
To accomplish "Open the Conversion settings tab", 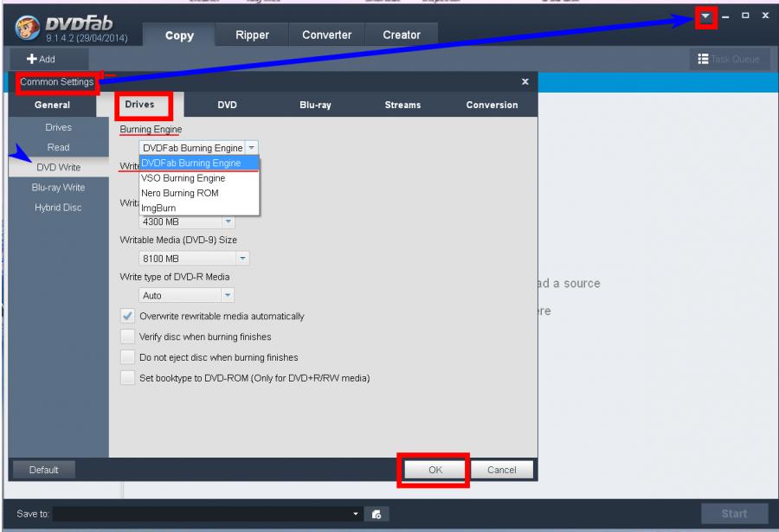I will (x=492, y=105).
